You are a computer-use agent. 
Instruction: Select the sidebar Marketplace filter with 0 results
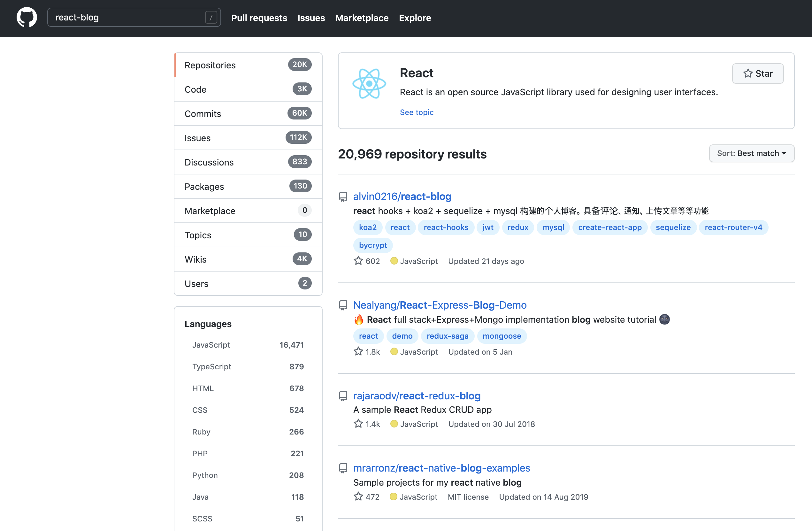pos(248,211)
